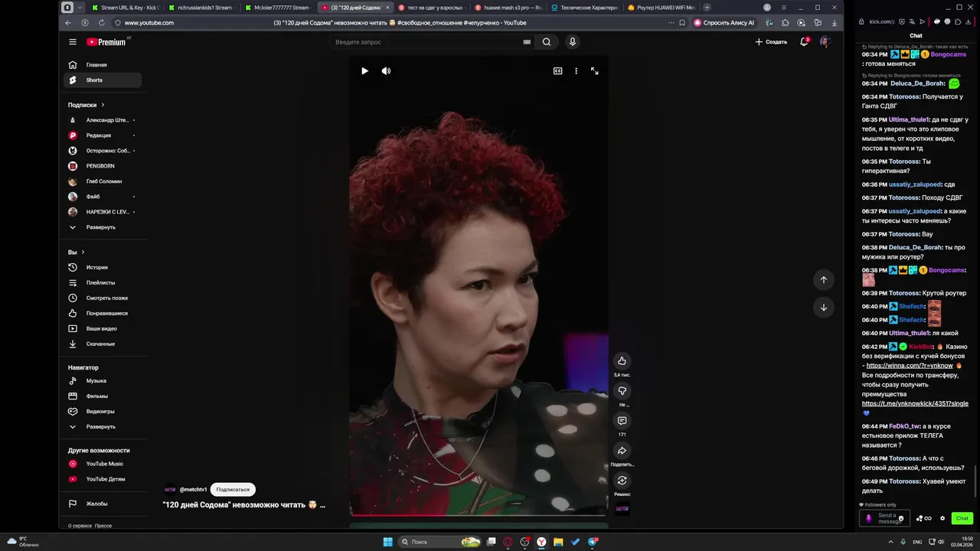Screen dimensions: 980x551
Task: Focus the Send a message chat input
Action: click(x=884, y=518)
